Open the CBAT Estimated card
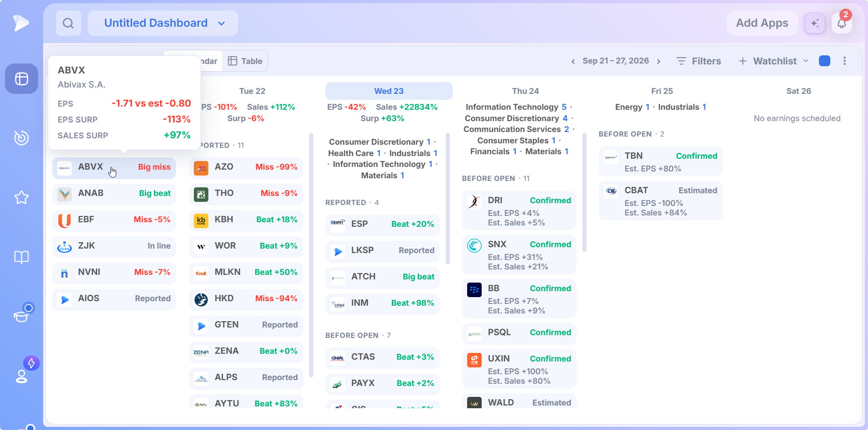868x430 pixels. [661, 201]
